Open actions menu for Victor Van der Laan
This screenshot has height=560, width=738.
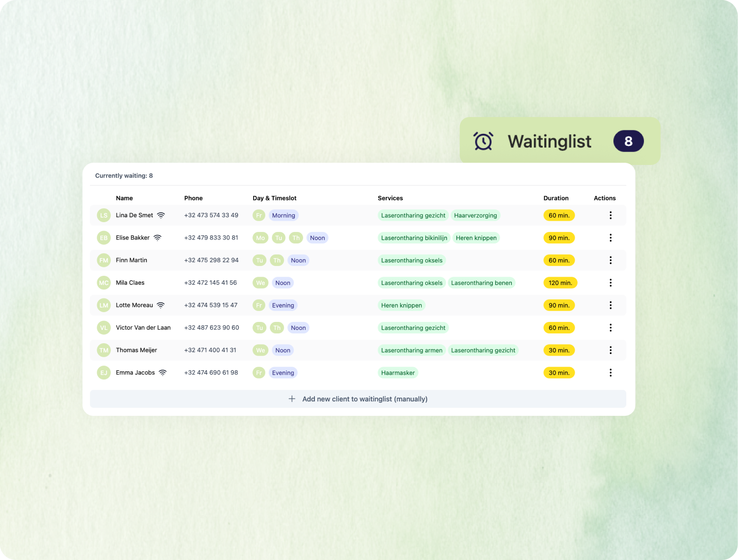[x=610, y=328]
